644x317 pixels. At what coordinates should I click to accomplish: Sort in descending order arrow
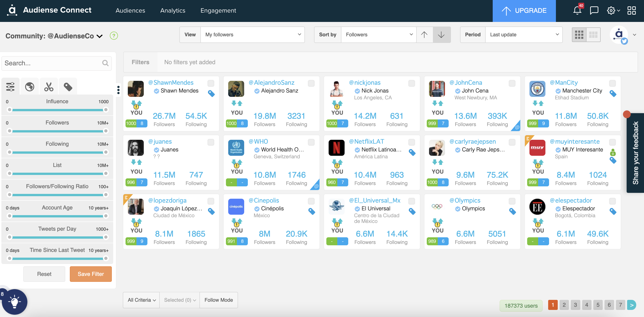442,34
